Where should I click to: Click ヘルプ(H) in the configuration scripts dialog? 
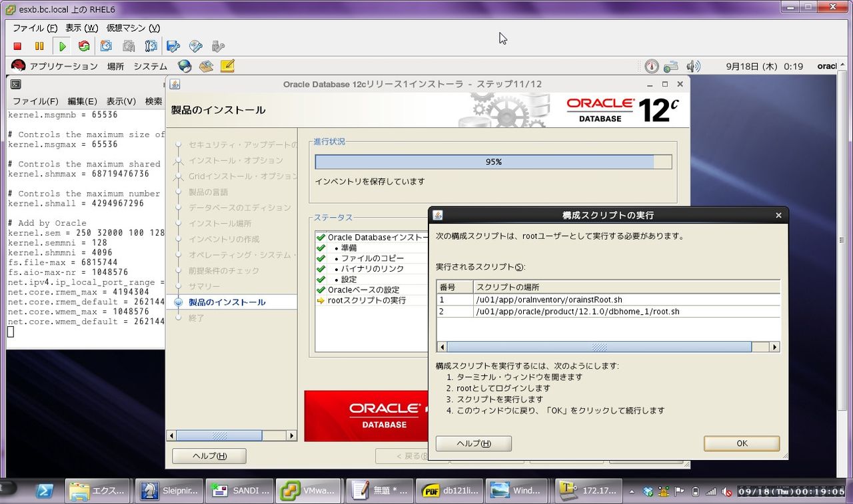(x=474, y=443)
